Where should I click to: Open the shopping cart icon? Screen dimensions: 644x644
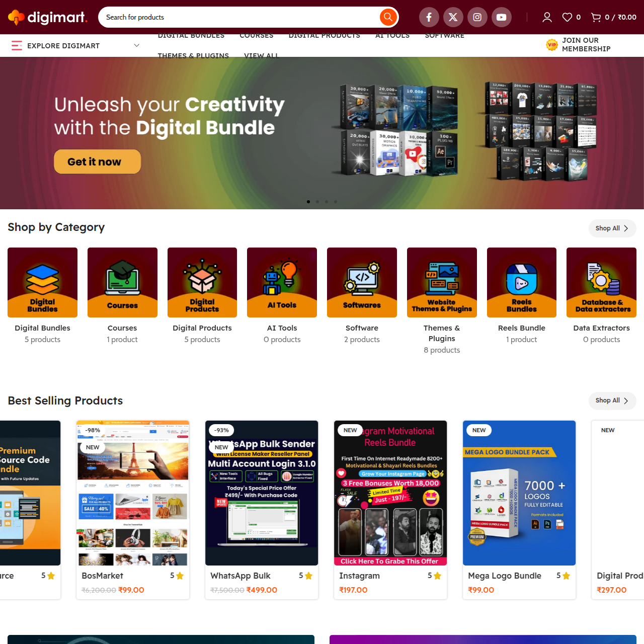[x=596, y=17]
